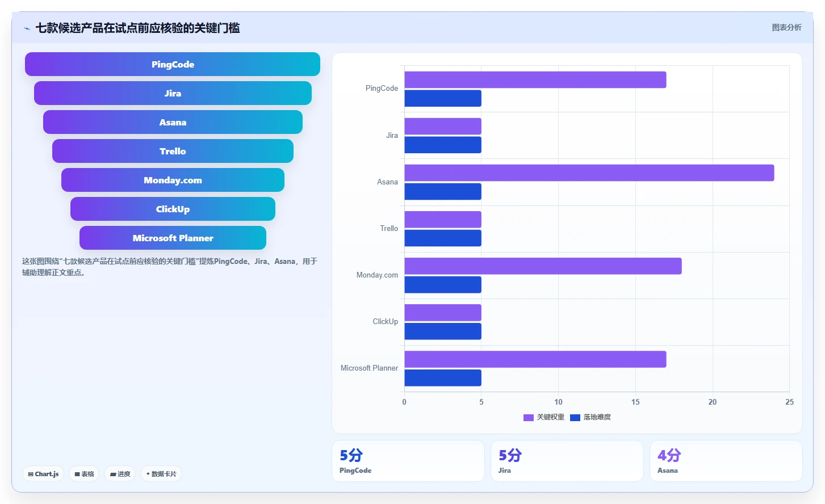Click the title 七款候选产品在试点前应核验的关键门槛
This screenshot has height=504, width=825.
138,28
